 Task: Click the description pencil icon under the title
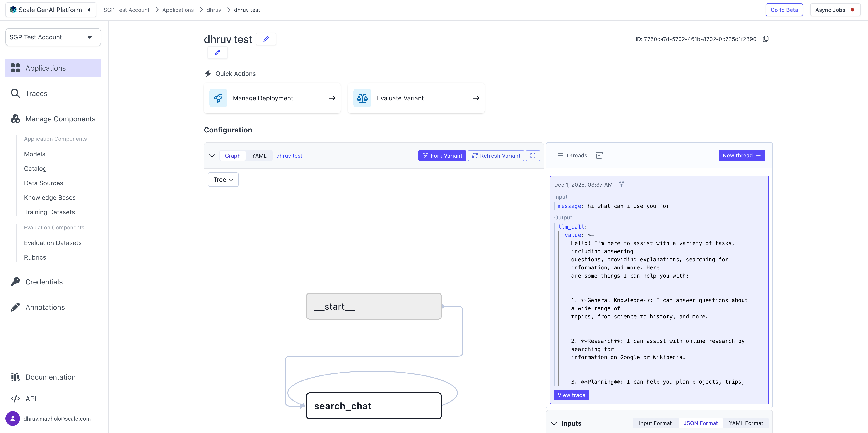218,53
